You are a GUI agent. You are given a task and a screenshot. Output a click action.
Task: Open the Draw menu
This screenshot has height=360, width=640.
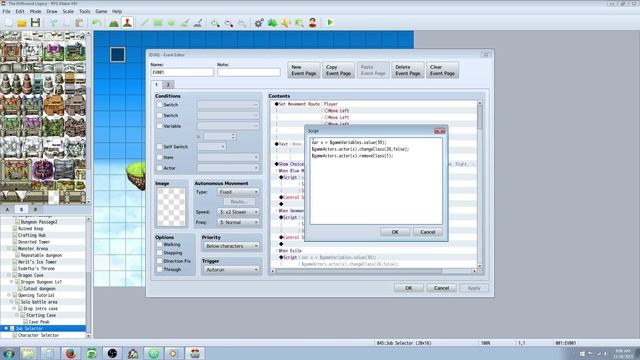[x=52, y=11]
